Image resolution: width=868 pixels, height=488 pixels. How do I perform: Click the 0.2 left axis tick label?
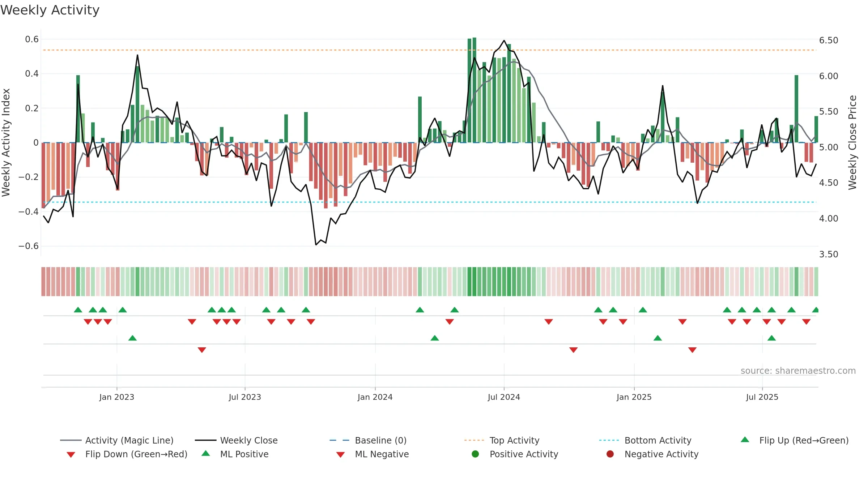point(32,108)
